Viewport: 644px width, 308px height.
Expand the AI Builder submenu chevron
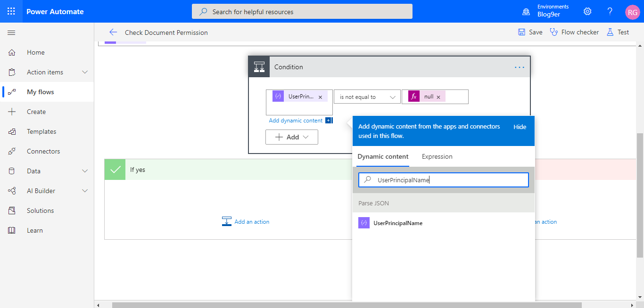pyautogui.click(x=85, y=191)
